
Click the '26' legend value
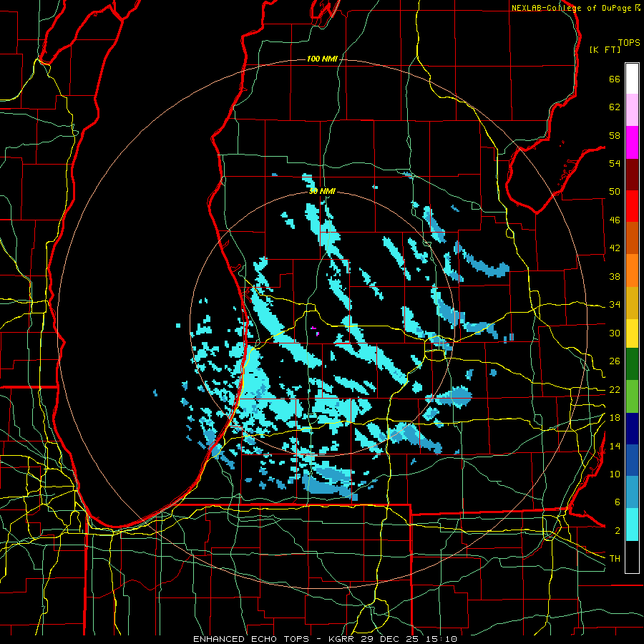click(x=615, y=361)
